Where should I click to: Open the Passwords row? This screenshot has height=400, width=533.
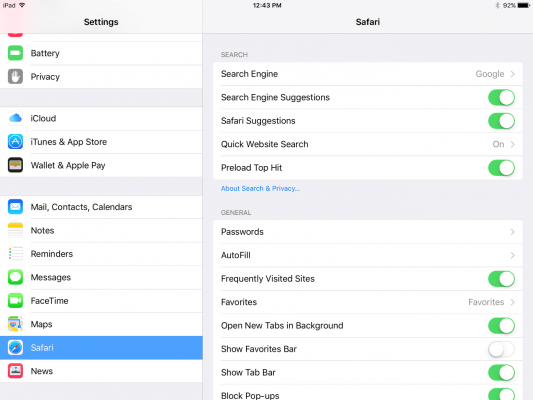pos(368,232)
